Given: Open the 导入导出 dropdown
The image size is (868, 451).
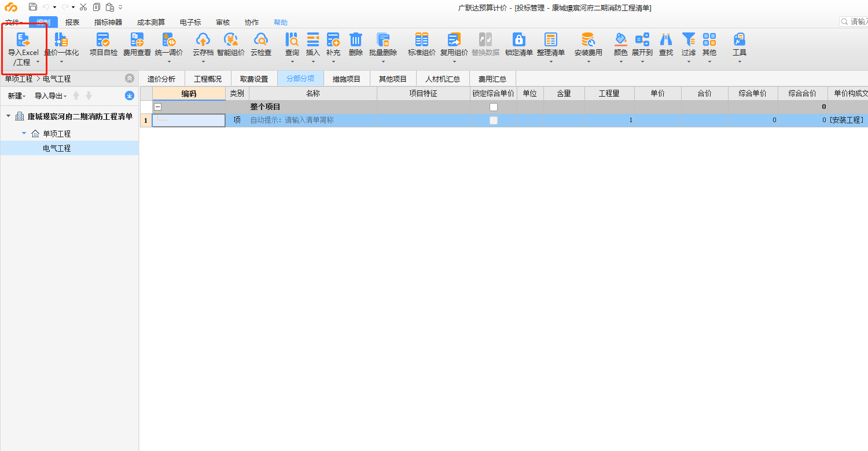Looking at the screenshot, I should coord(50,96).
